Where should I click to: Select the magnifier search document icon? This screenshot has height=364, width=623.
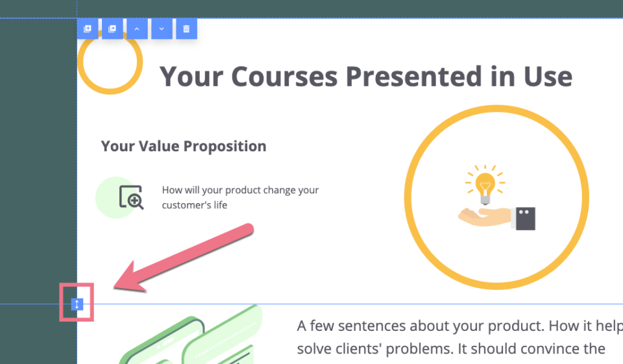tap(132, 197)
